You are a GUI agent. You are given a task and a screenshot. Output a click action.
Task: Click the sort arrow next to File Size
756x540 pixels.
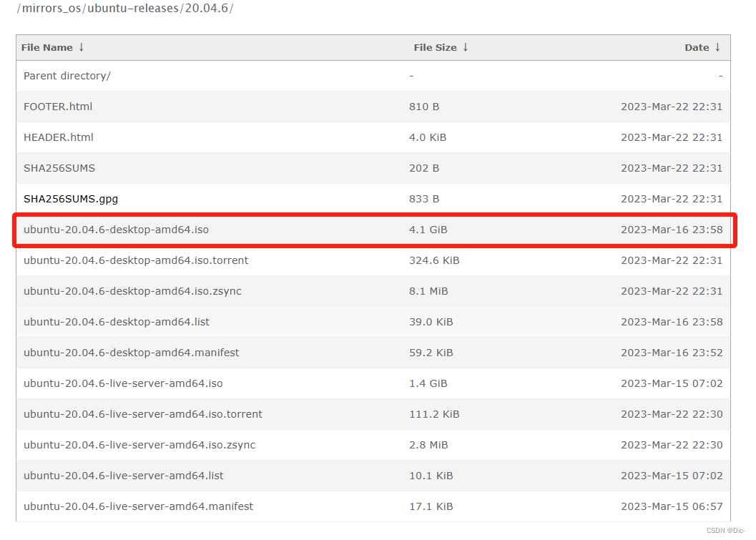coord(466,47)
